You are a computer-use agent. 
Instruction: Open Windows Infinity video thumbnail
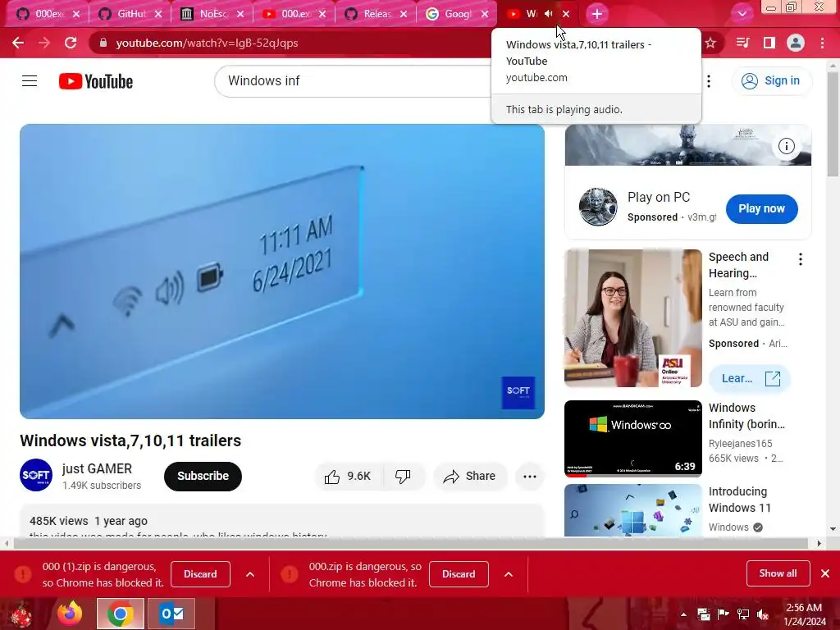632,438
